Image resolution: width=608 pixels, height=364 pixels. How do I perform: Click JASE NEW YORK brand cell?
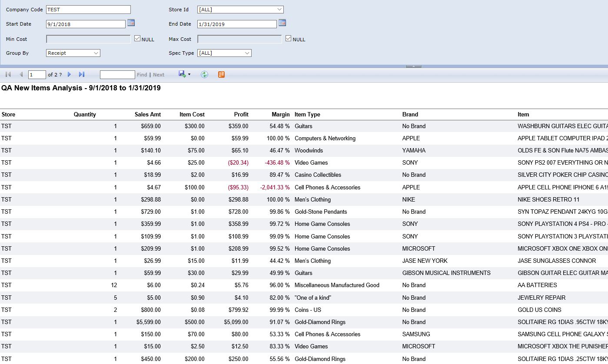pos(425,261)
